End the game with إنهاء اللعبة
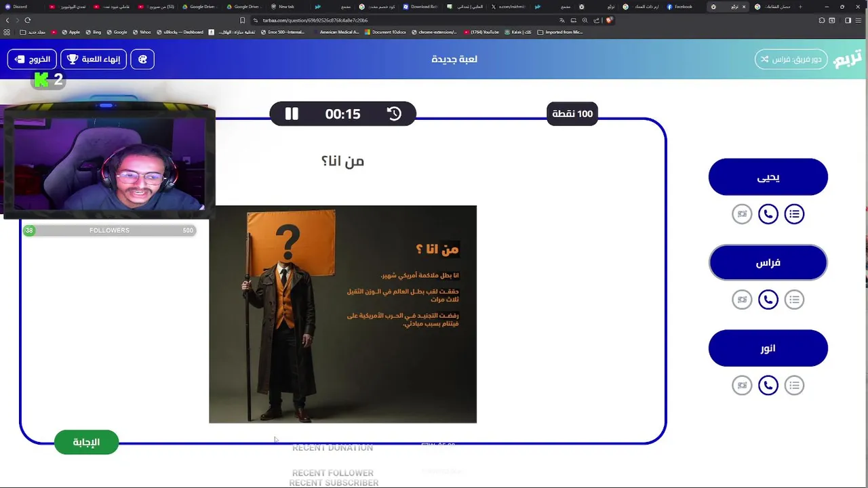This screenshot has height=488, width=868. tap(94, 59)
